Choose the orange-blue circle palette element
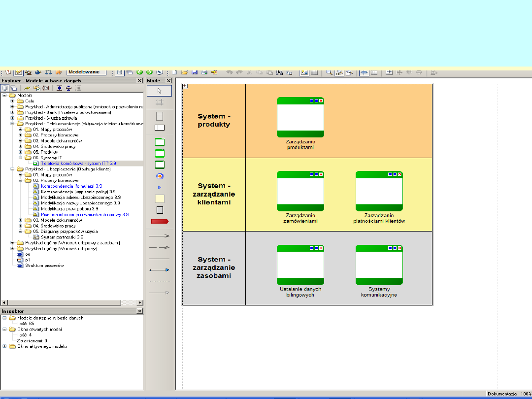The height and width of the screenshot is (399, 532). point(160,176)
